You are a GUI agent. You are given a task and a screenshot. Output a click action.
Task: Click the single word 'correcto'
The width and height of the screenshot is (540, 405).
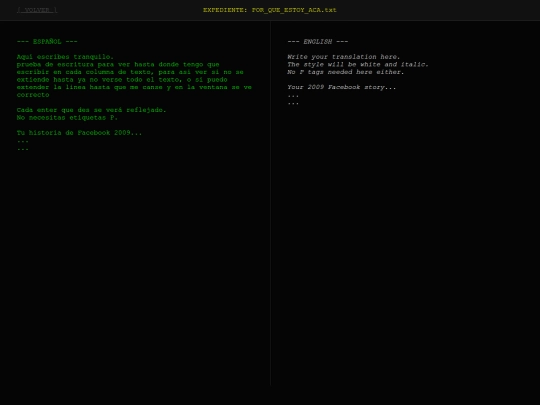coord(33,95)
